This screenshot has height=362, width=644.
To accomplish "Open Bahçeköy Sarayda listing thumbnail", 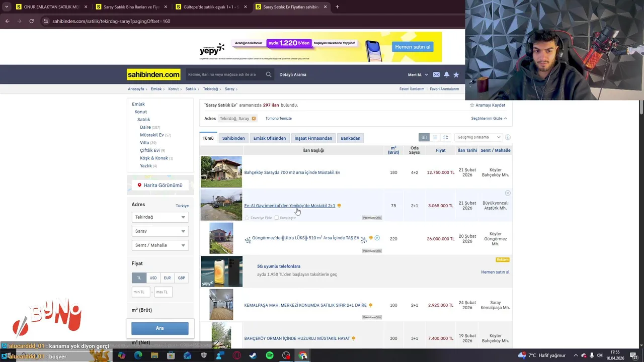I will click(221, 172).
